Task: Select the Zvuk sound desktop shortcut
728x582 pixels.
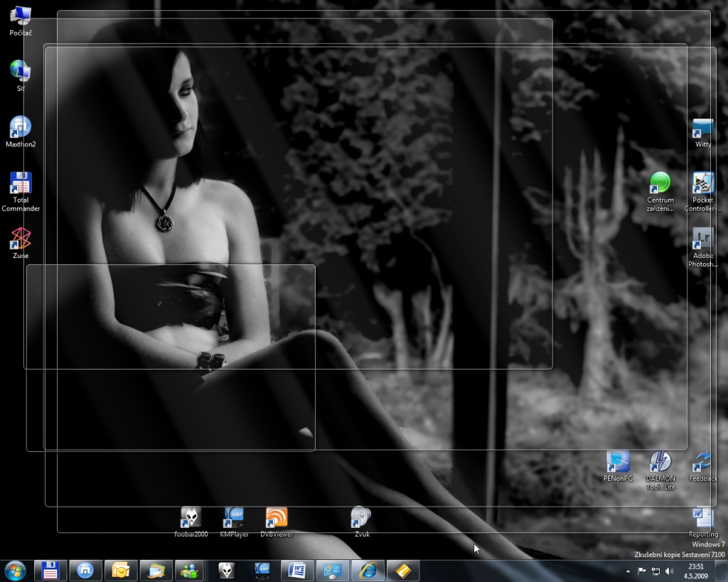Action: click(362, 522)
